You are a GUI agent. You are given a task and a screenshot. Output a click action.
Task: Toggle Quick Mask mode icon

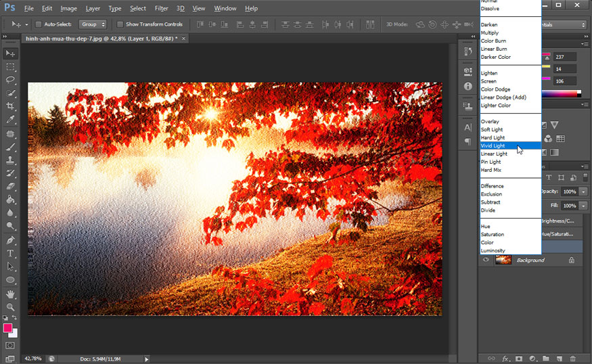pos(10,345)
